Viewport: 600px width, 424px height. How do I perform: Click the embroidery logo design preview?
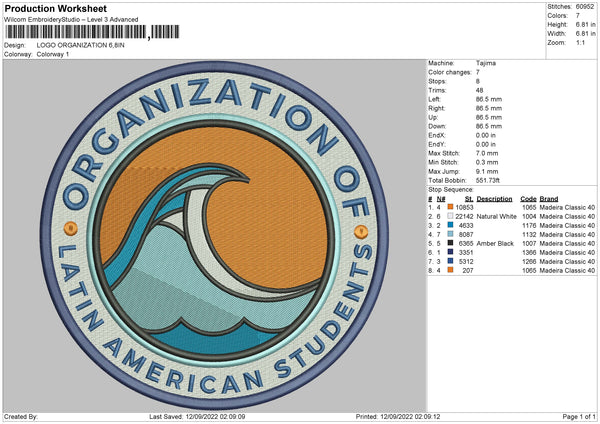pos(214,235)
